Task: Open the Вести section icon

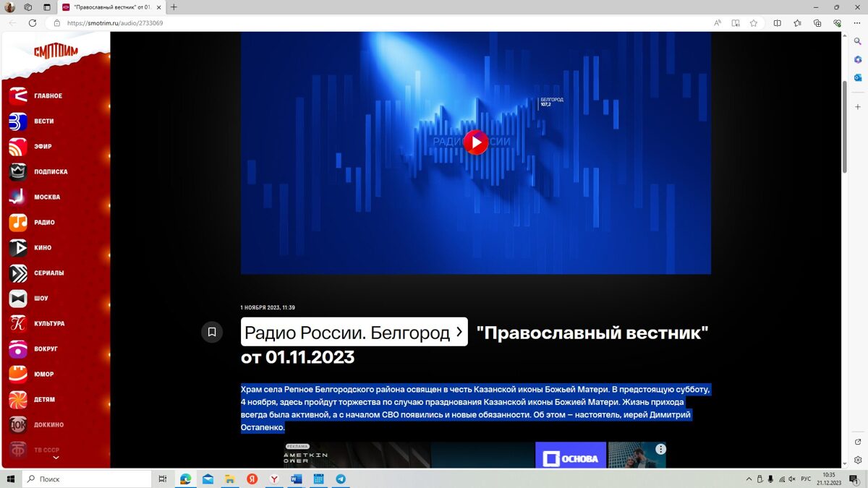Action: point(18,121)
